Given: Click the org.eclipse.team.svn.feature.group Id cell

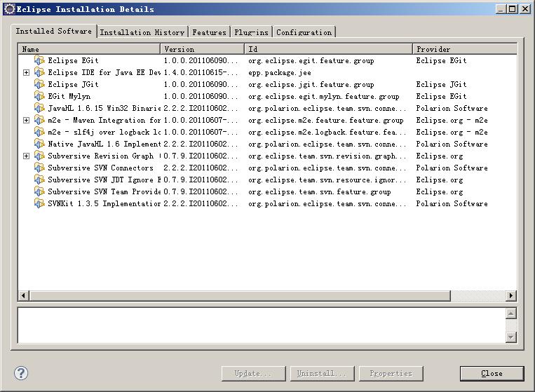Looking at the screenshot, I should coord(320,192).
